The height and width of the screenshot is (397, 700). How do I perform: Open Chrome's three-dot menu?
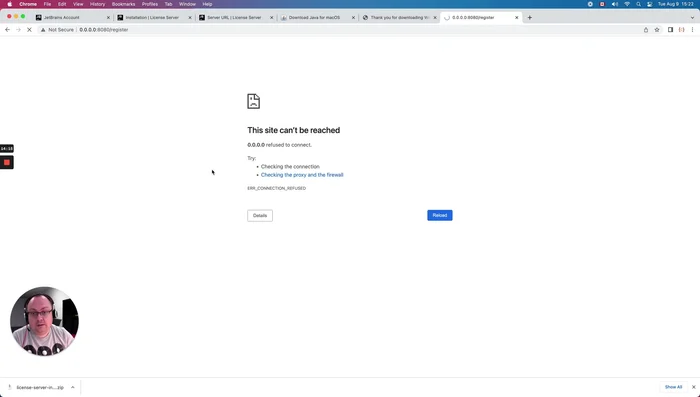[692, 29]
